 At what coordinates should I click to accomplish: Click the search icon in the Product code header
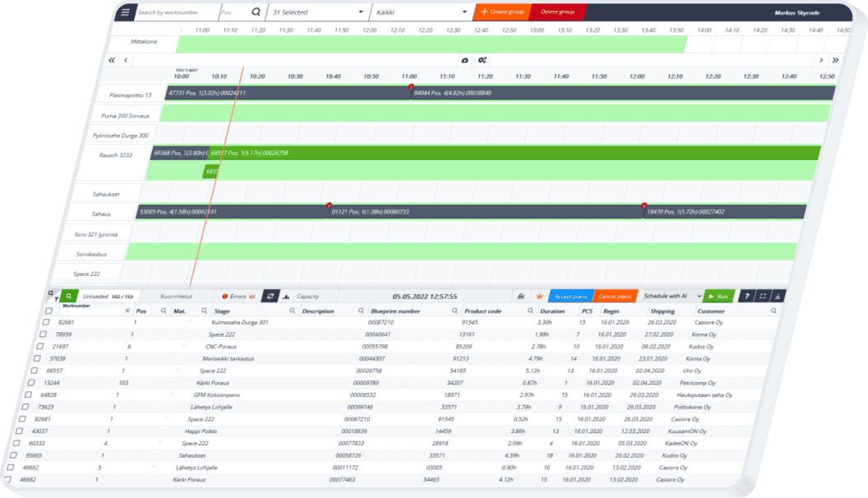(x=530, y=311)
